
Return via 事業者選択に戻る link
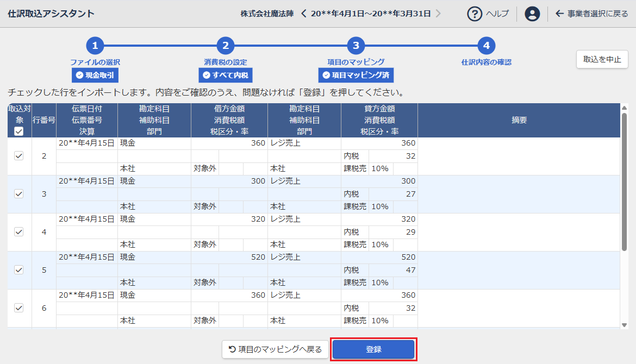coord(591,14)
